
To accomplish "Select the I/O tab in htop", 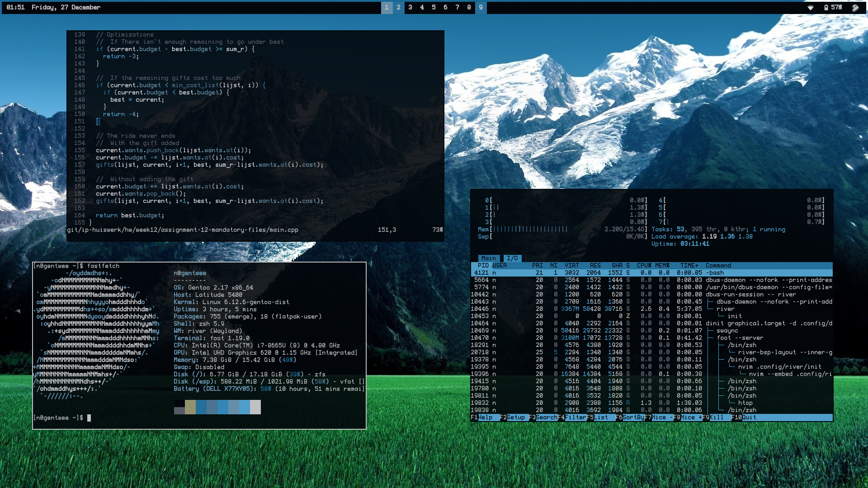I will 512,258.
